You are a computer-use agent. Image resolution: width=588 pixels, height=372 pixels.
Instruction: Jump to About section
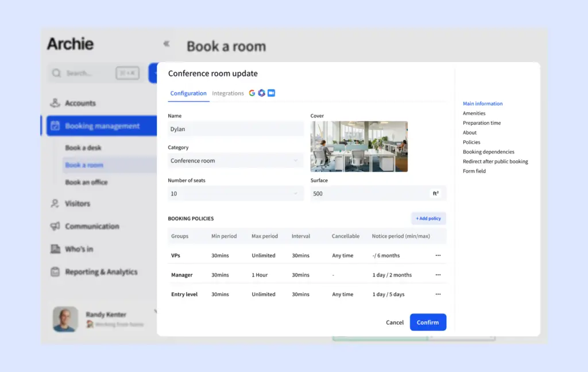coord(470,132)
